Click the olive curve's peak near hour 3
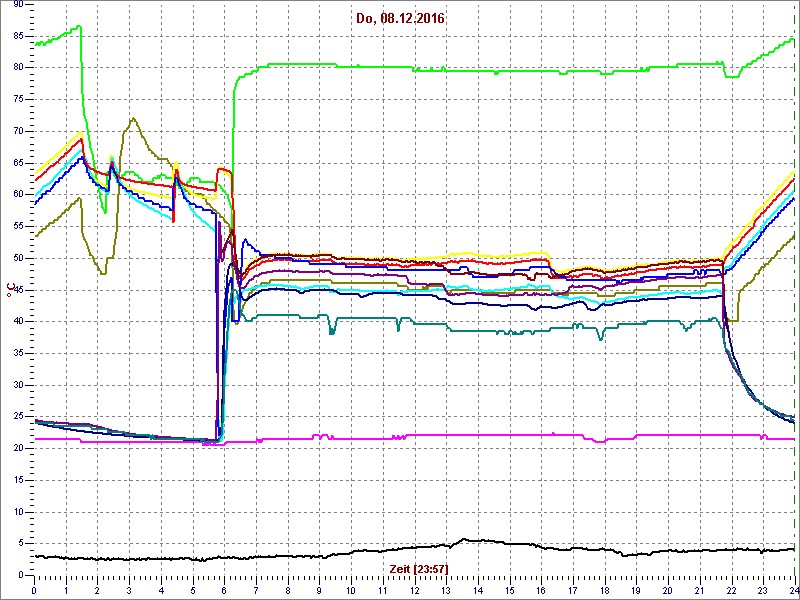 pos(132,119)
